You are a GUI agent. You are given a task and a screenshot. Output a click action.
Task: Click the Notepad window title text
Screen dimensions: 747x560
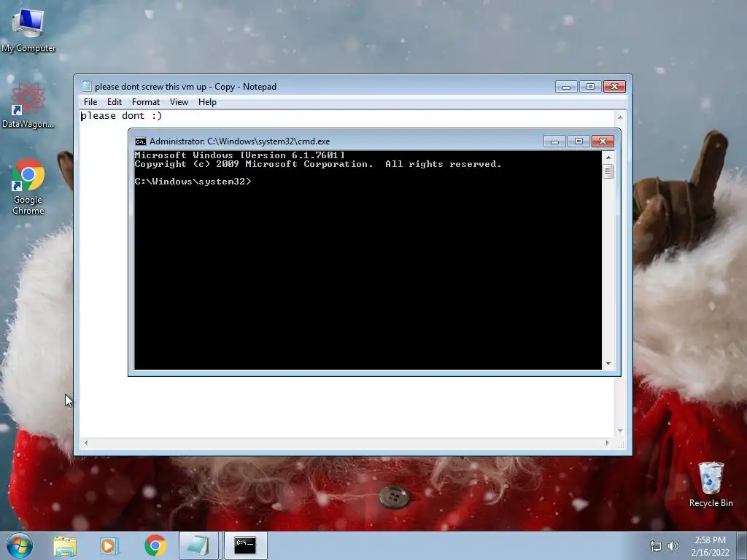tap(185, 87)
